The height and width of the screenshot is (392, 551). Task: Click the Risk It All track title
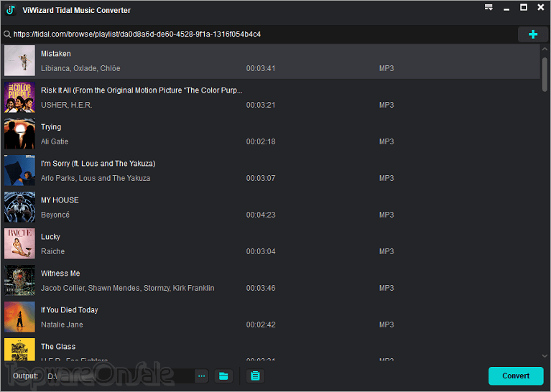[142, 90]
